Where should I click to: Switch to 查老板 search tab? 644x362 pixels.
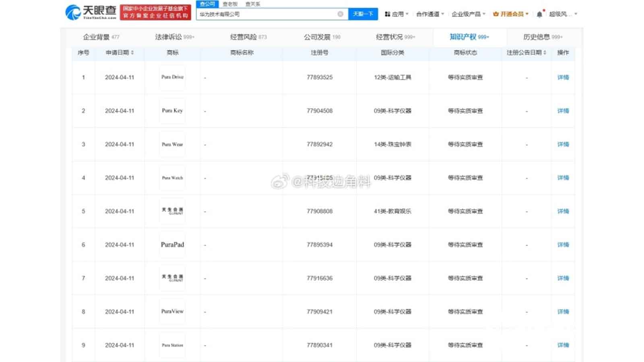click(230, 4)
